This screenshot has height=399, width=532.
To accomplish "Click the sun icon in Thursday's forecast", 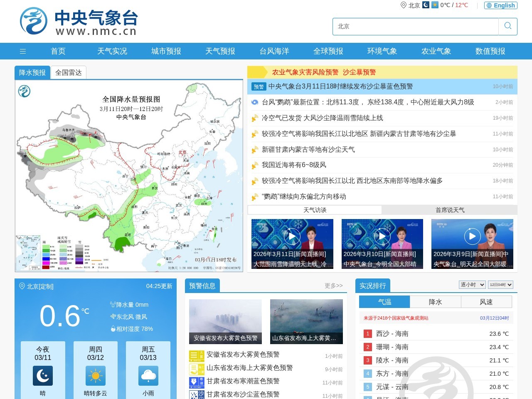I will pyautogui.click(x=95, y=376).
